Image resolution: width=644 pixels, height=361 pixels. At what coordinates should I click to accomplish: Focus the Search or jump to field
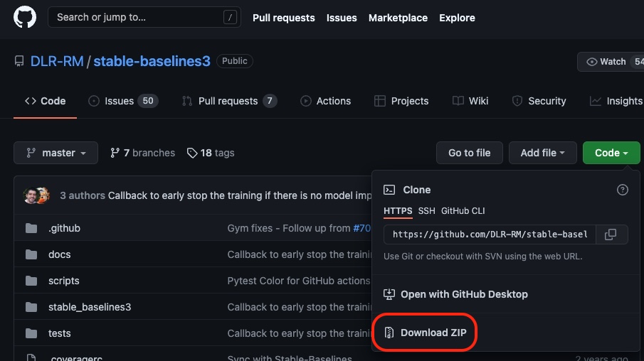144,17
